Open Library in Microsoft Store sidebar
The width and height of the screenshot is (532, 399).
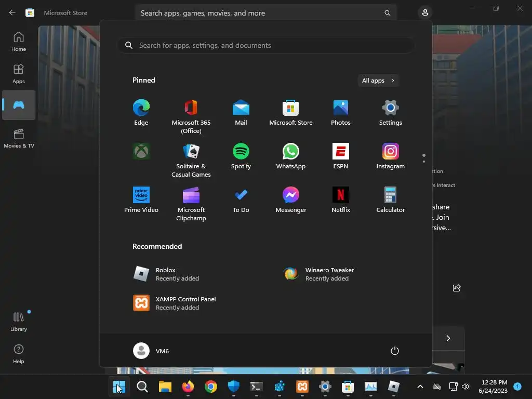(x=19, y=322)
